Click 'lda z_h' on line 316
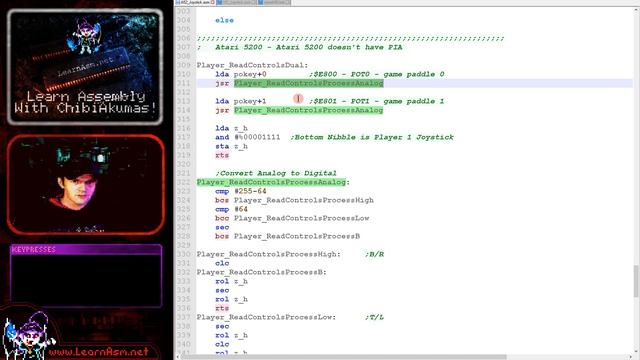640x360 pixels. pyautogui.click(x=231, y=128)
